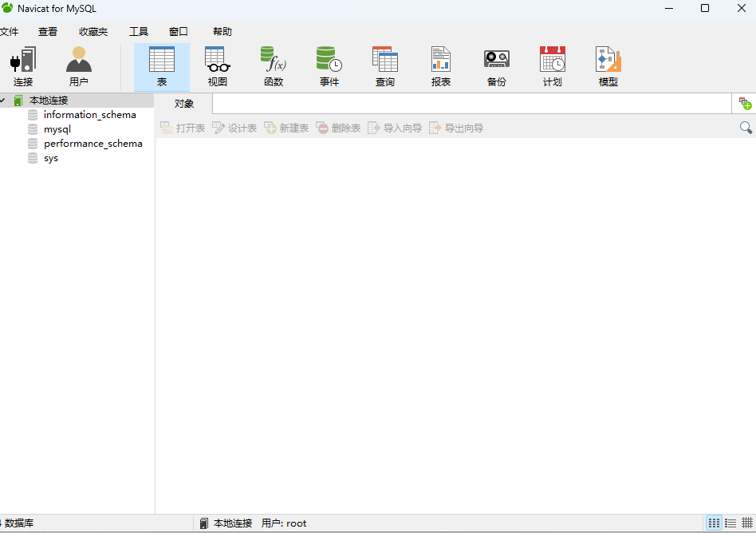This screenshot has width=756, height=533.
Task: Click the information_schema database icon
Action: tap(33, 115)
